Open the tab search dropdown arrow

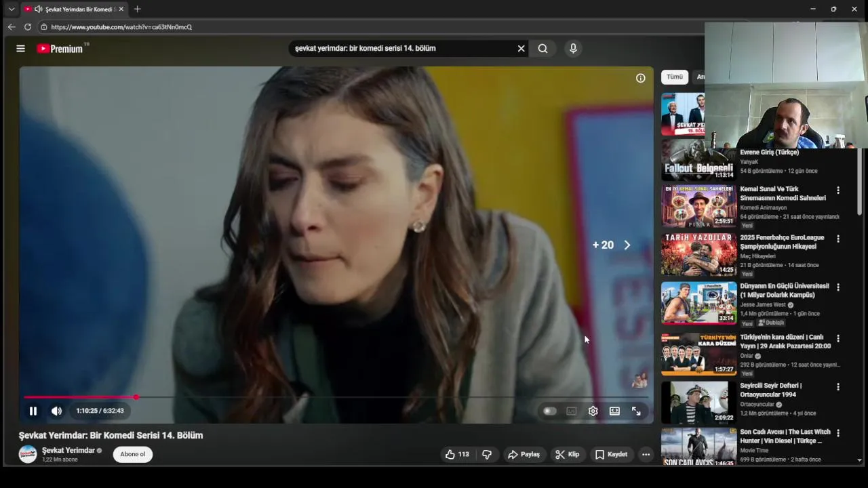(x=11, y=9)
